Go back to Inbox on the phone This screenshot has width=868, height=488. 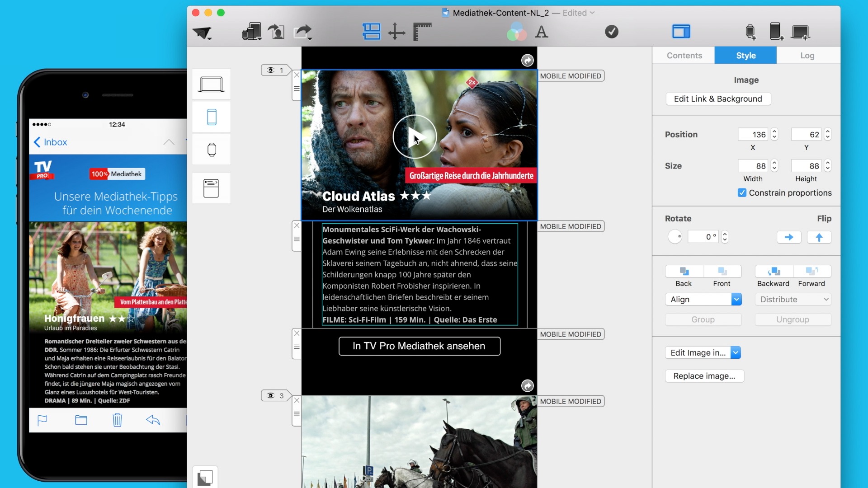(x=51, y=142)
